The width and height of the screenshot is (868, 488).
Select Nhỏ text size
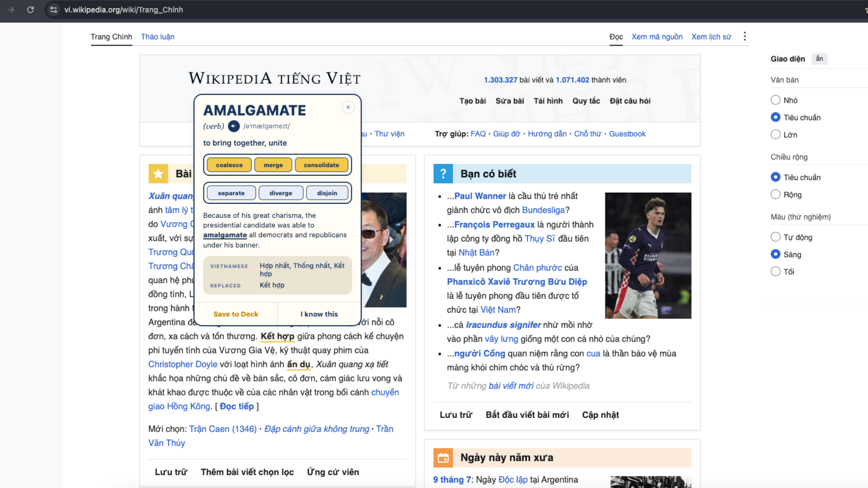pyautogui.click(x=775, y=100)
